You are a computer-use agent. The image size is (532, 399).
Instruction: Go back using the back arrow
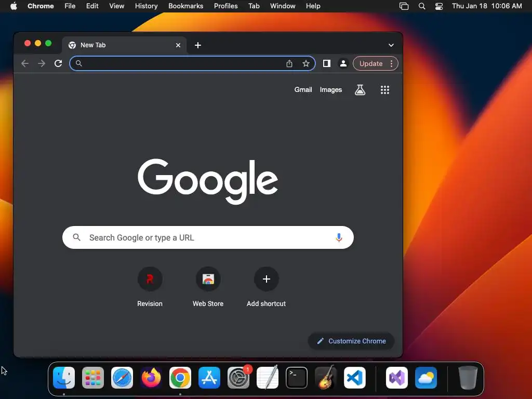[25, 63]
